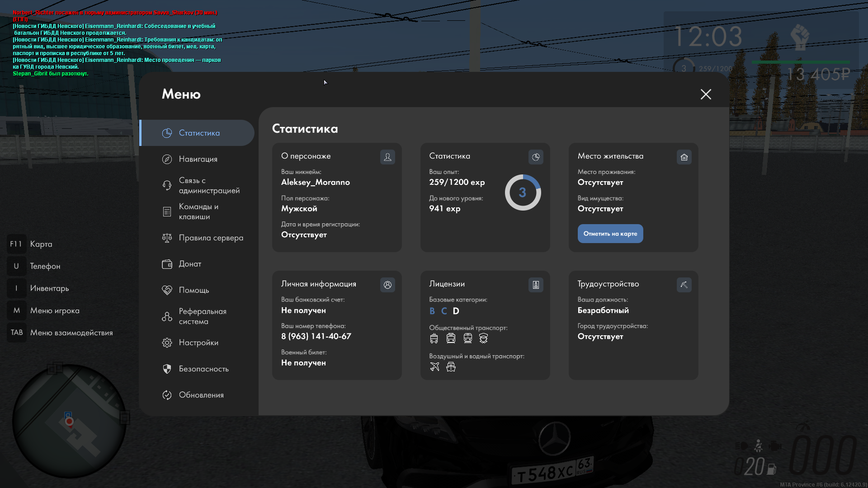Click the pie chart icon in Статистика card
The height and width of the screenshot is (488, 868).
(536, 157)
